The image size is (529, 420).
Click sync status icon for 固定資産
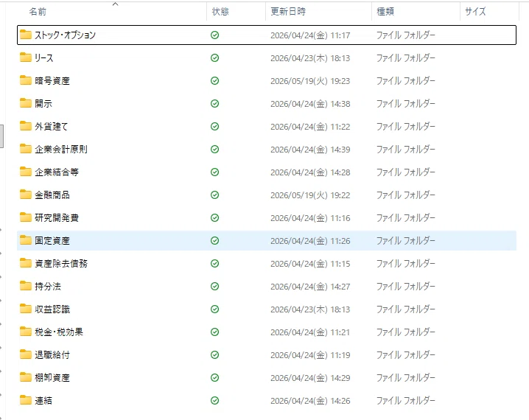point(214,240)
